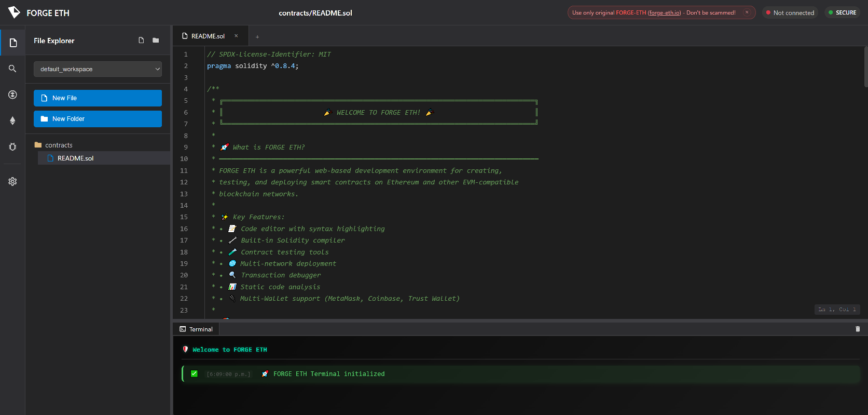Image resolution: width=868 pixels, height=415 pixels.
Task: Click the pragma solidity line
Action: click(253, 66)
